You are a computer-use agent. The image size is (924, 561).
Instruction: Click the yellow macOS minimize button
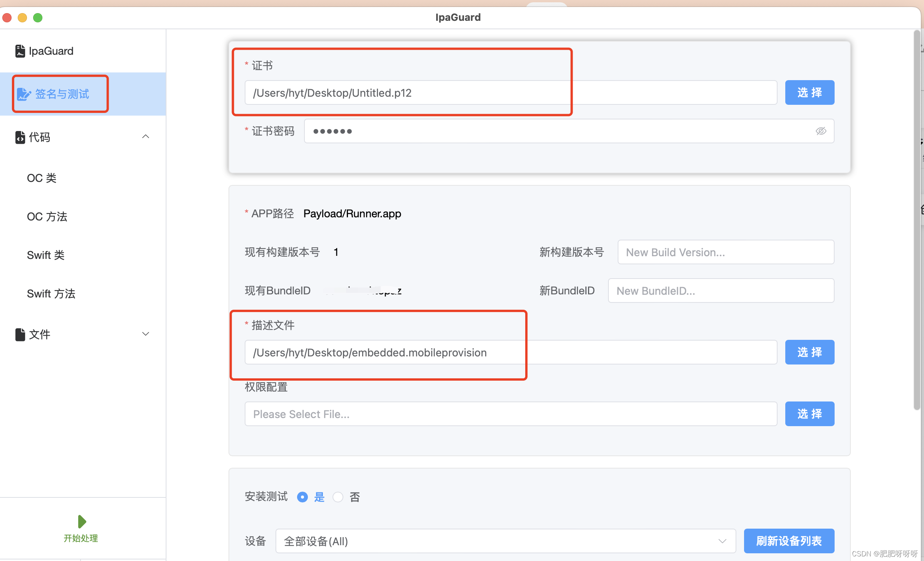(x=22, y=18)
